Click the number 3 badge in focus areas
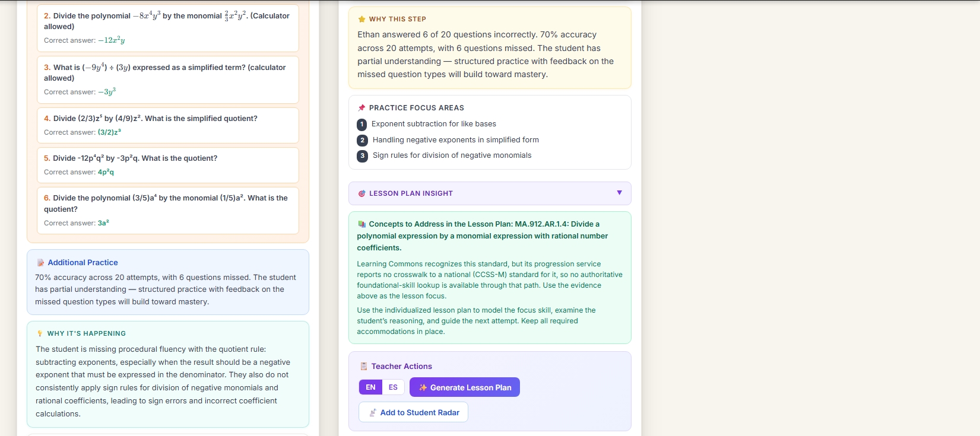 362,155
